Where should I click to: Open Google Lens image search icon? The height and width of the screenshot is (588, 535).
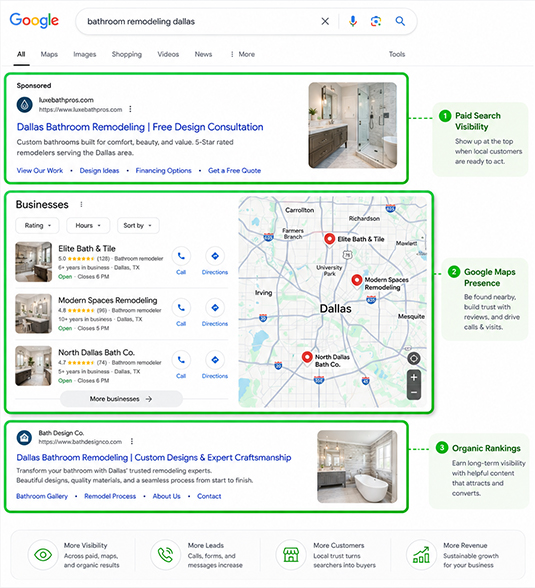[376, 21]
